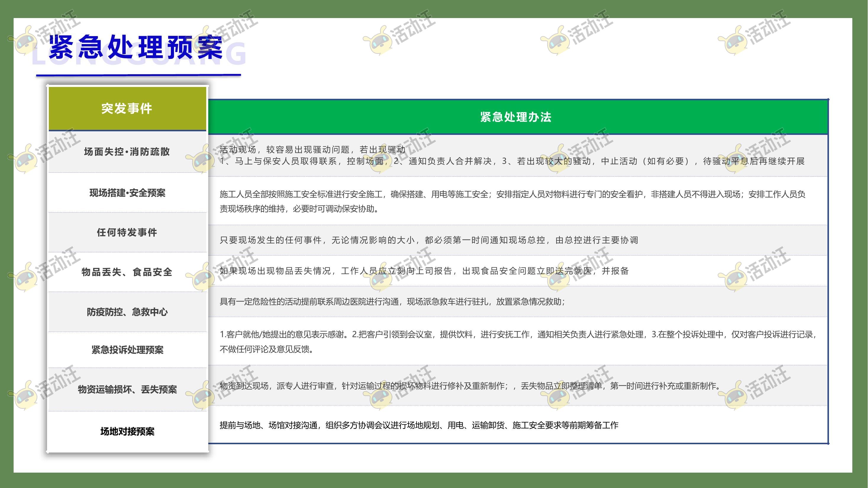This screenshot has height=488, width=868.
Task: Select the 物品丢失、食品安全 row label
Action: click(127, 272)
